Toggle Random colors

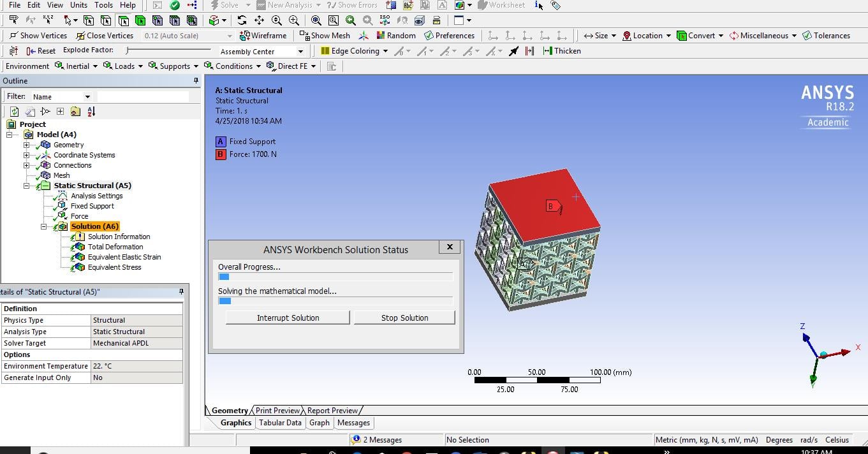point(396,36)
